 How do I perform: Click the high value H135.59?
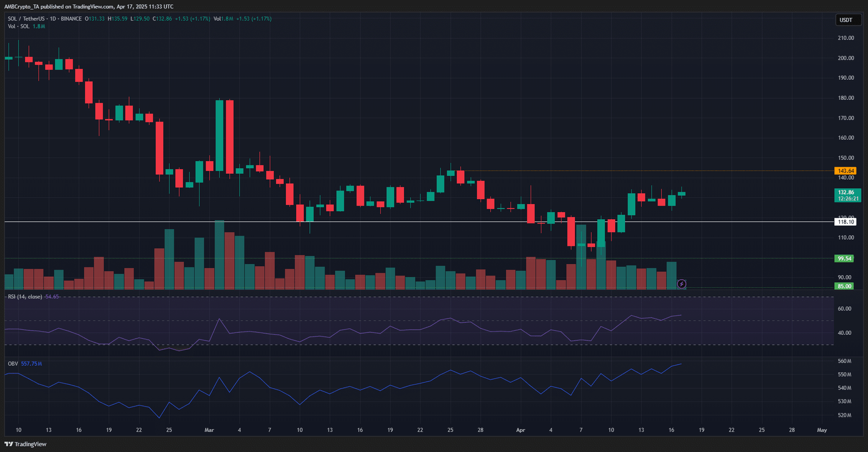[x=118, y=18]
